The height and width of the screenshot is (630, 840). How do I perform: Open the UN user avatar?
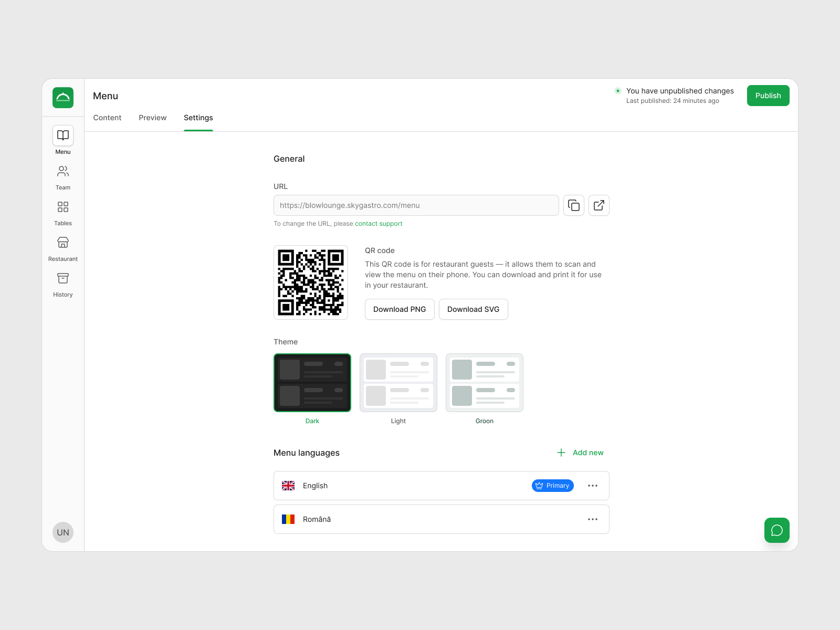[x=63, y=532]
